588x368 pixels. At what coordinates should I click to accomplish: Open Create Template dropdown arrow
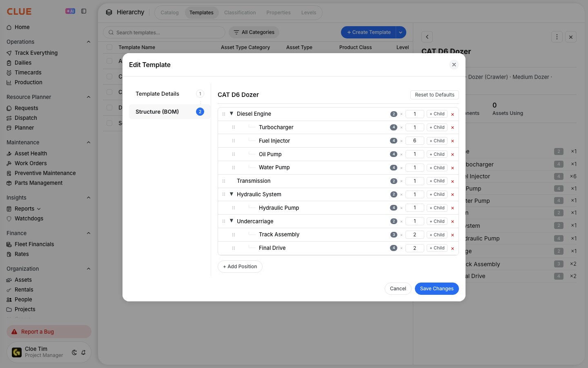point(401,32)
